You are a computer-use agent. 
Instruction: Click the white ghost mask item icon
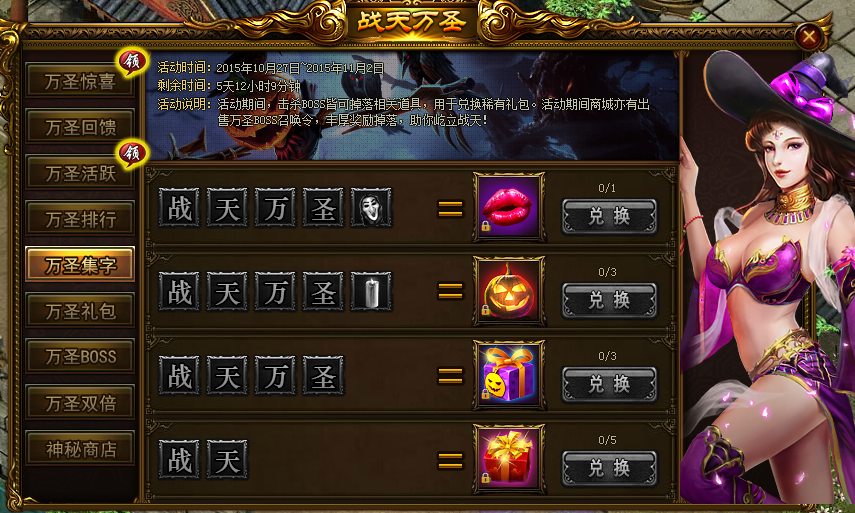coord(371,207)
